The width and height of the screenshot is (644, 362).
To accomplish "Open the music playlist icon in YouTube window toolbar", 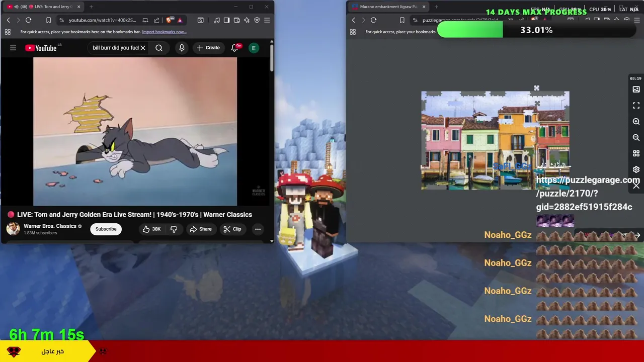I will pos(216,20).
